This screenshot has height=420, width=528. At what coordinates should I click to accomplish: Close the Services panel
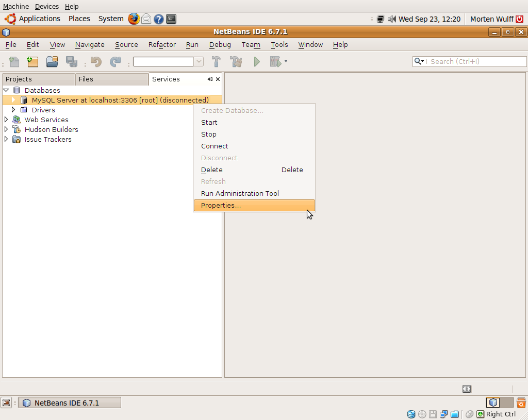pos(218,79)
